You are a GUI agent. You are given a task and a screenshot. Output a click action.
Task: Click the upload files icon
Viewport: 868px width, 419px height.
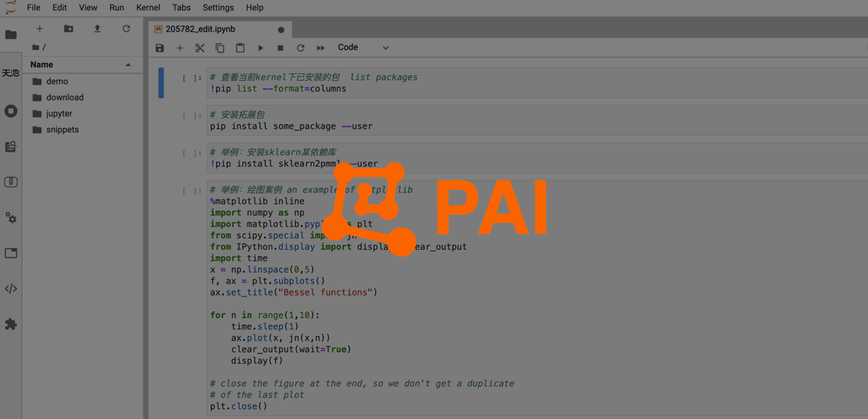coord(97,28)
